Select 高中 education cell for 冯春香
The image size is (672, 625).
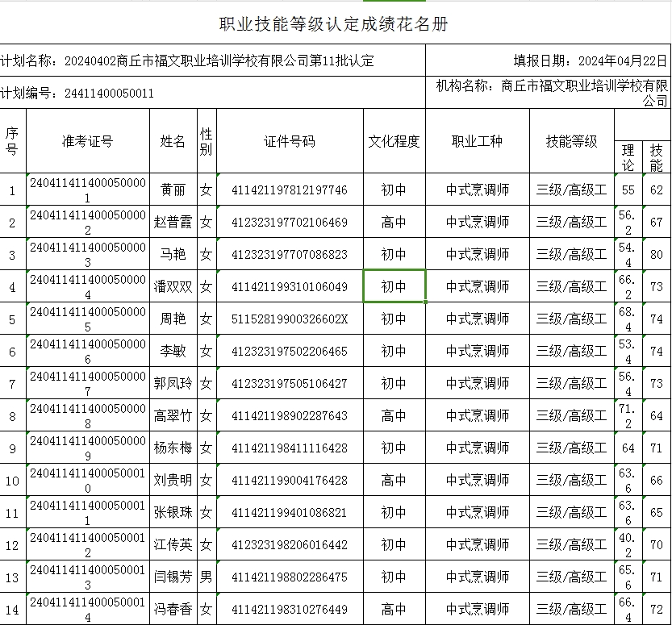pos(394,609)
